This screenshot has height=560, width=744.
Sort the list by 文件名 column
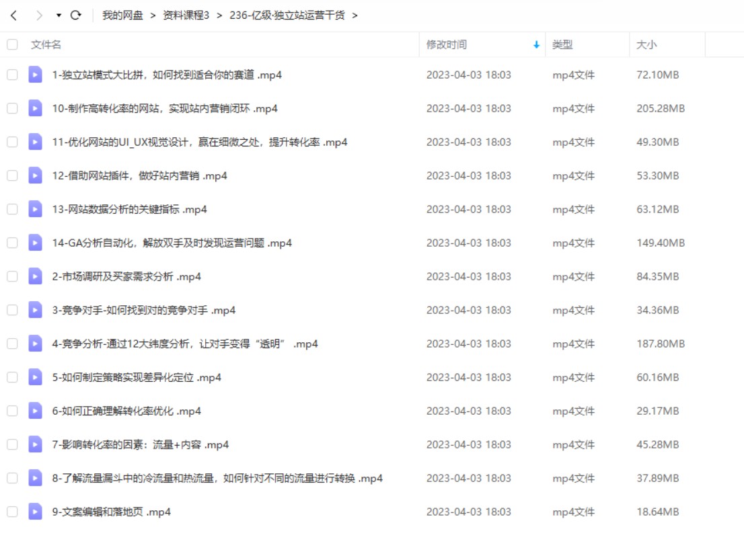(x=46, y=44)
